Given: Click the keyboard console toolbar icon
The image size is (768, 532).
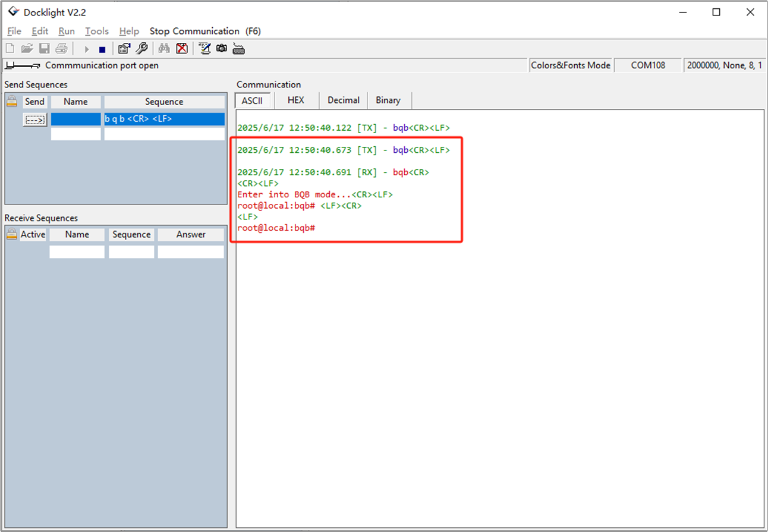Looking at the screenshot, I should click(x=239, y=49).
